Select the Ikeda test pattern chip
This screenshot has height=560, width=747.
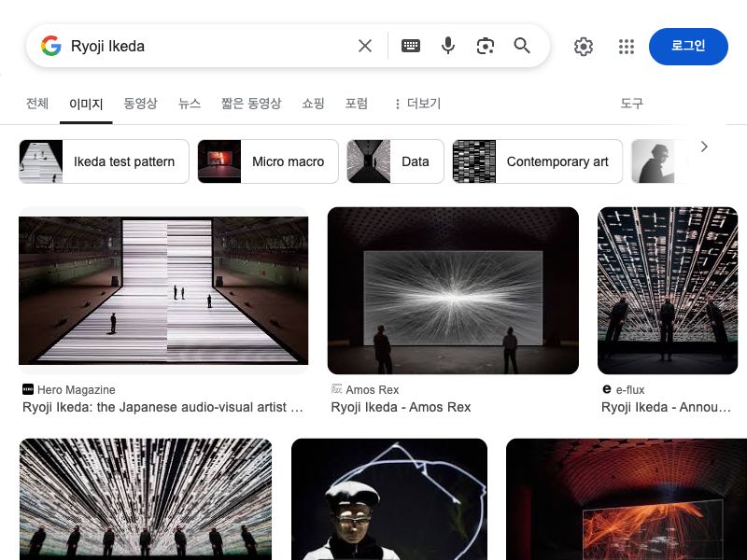pos(104,161)
